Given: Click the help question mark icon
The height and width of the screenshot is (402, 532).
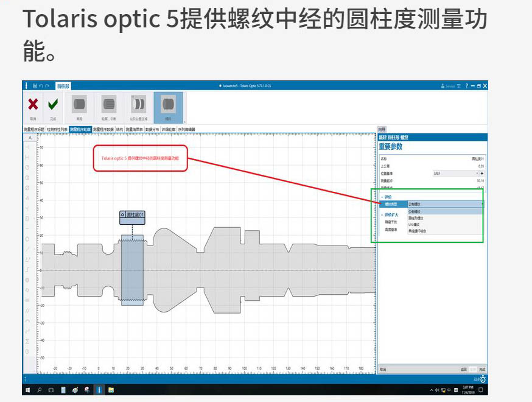Looking at the screenshot, I should [467, 86].
